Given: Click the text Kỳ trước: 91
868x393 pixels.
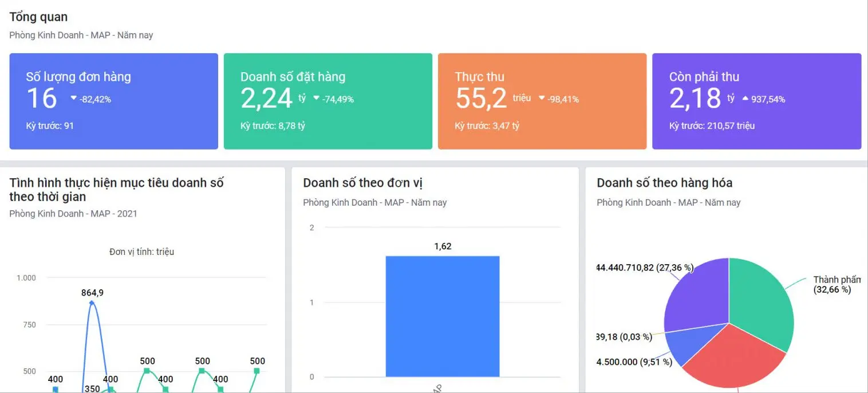Looking at the screenshot, I should pyautogui.click(x=50, y=125).
